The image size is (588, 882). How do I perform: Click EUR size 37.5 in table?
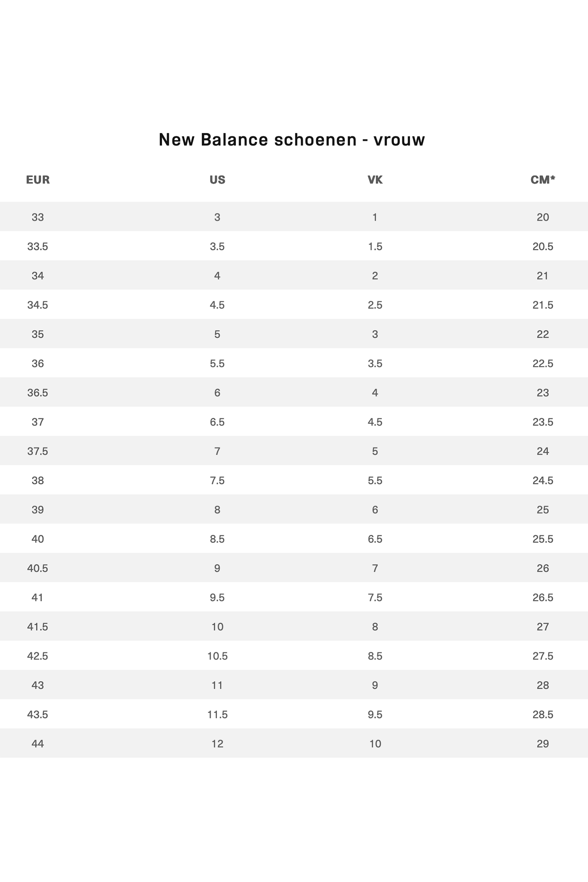click(37, 451)
